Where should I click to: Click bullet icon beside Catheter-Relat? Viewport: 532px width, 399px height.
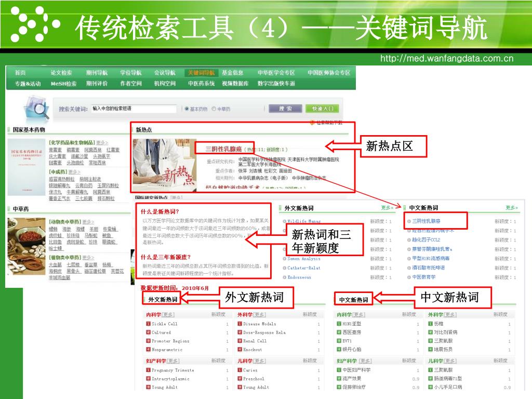tap(285, 268)
